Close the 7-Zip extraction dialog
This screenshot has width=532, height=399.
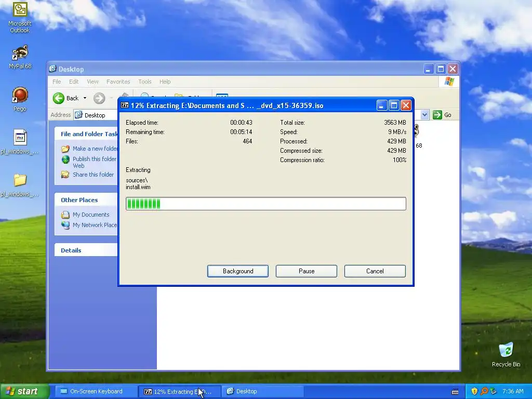click(x=406, y=105)
